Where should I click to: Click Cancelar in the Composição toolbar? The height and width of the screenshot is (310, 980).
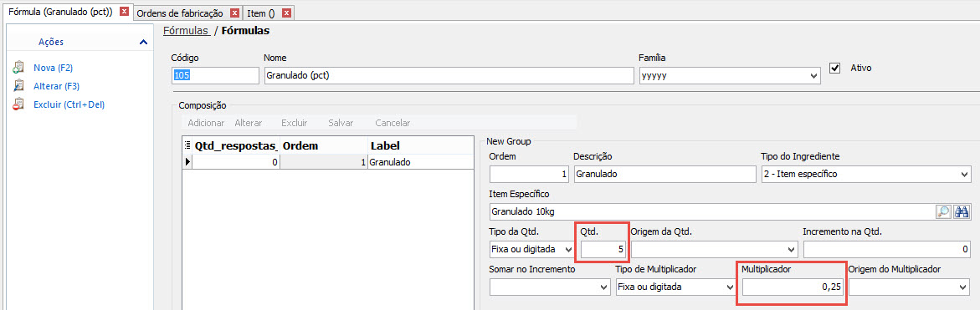pos(393,123)
